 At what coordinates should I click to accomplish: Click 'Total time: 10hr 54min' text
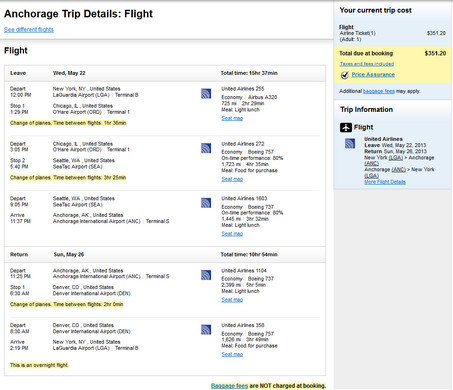pyautogui.click(x=249, y=254)
